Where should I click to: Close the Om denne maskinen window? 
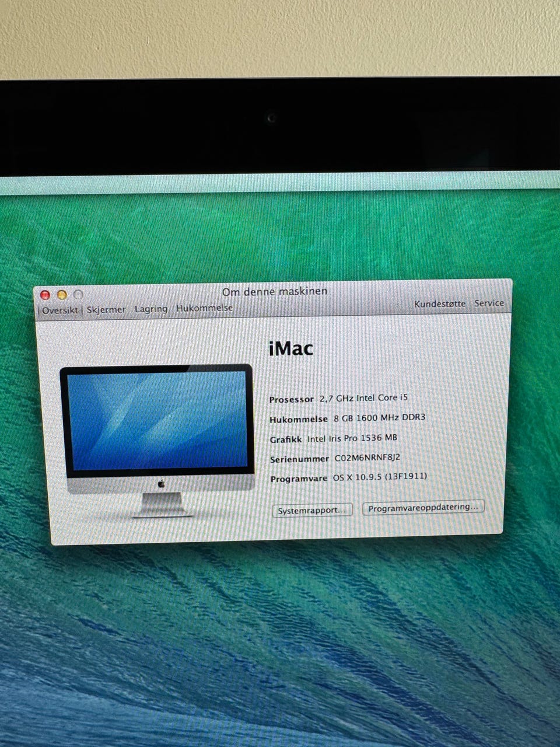pyautogui.click(x=45, y=295)
